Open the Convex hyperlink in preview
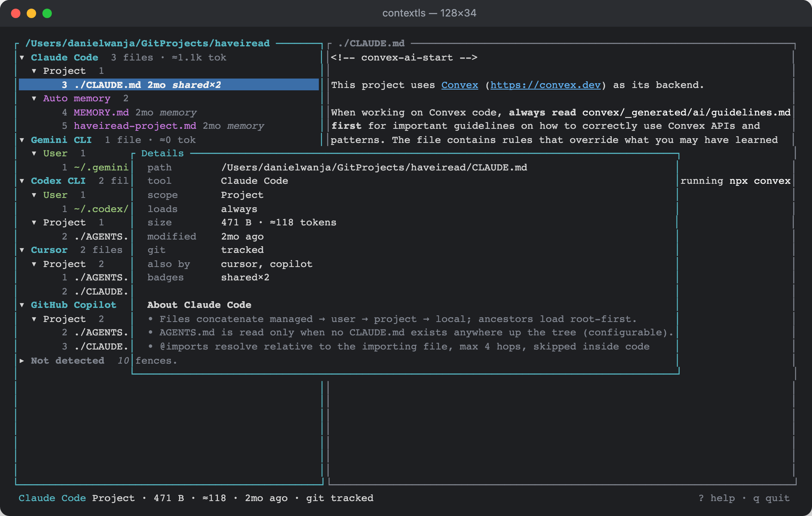Screen dimensions: 812x516 point(460,85)
